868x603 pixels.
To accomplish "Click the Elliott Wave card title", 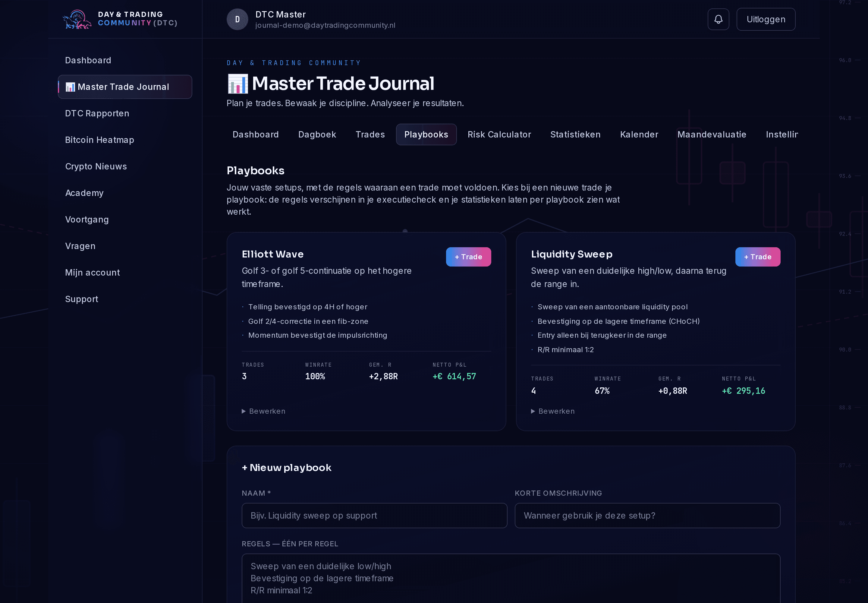I will tap(273, 254).
